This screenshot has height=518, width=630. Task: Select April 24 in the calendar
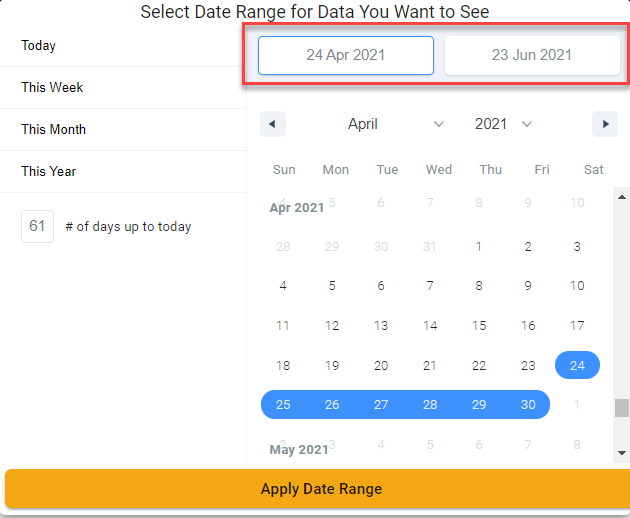tap(577, 365)
